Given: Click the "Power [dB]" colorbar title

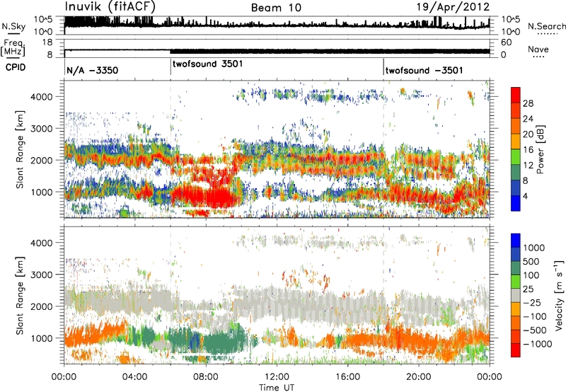Looking at the screenshot, I should [x=540, y=149].
